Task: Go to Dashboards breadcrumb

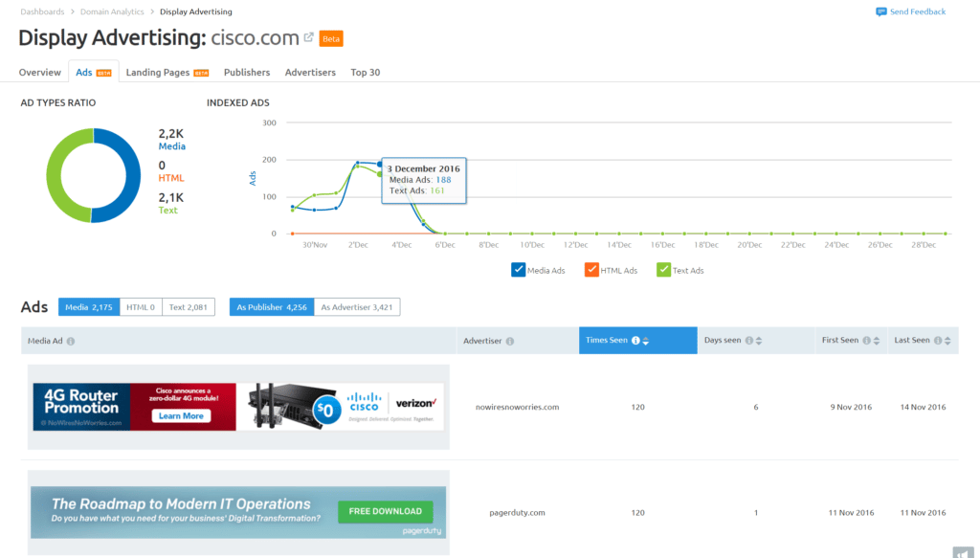Action: click(x=42, y=11)
